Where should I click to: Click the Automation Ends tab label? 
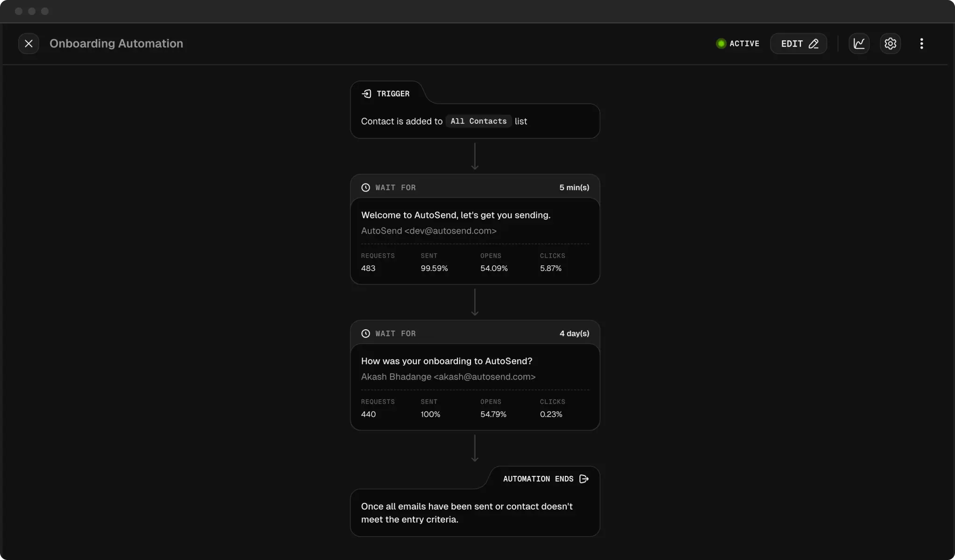tap(538, 479)
